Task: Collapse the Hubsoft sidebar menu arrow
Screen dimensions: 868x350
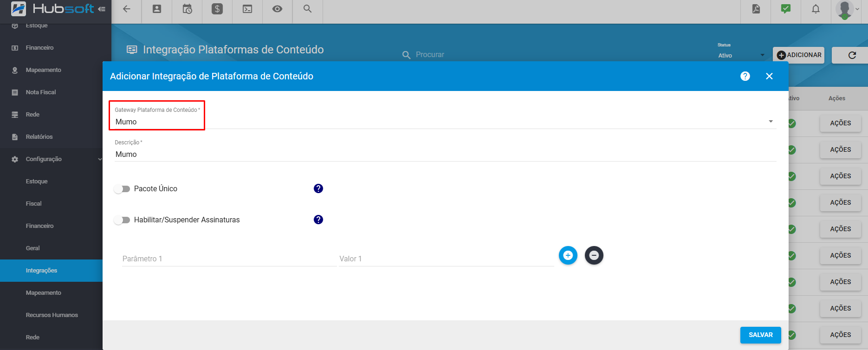Action: click(102, 9)
